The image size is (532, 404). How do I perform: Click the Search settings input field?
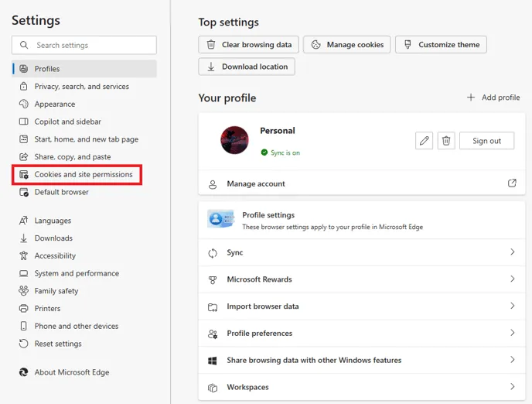(x=84, y=45)
